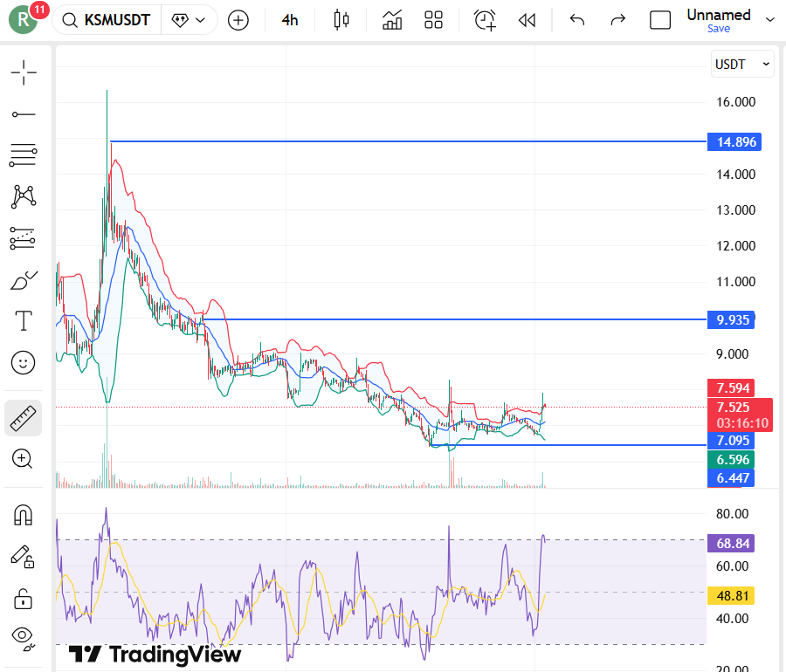Click the zoom in tool
786x672 pixels.
24,459
